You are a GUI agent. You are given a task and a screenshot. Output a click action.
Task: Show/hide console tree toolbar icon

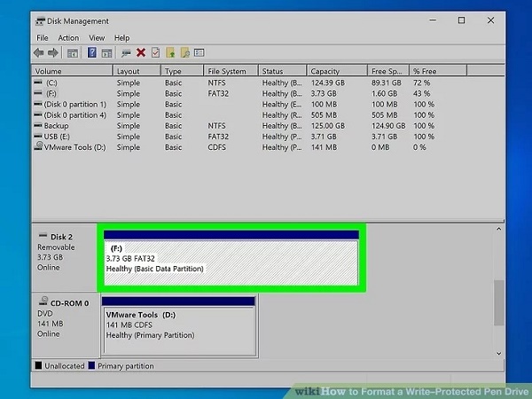(x=73, y=53)
